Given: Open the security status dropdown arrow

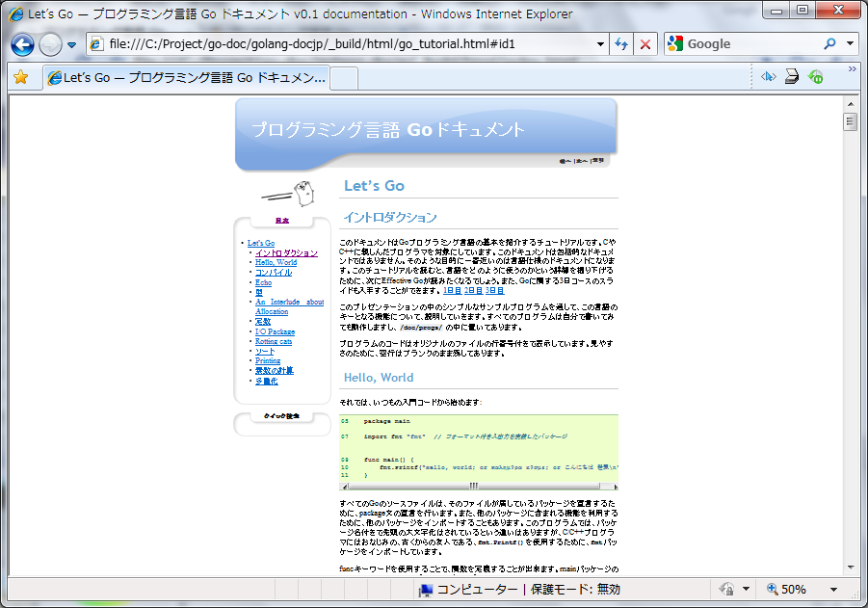Looking at the screenshot, I should (x=746, y=589).
